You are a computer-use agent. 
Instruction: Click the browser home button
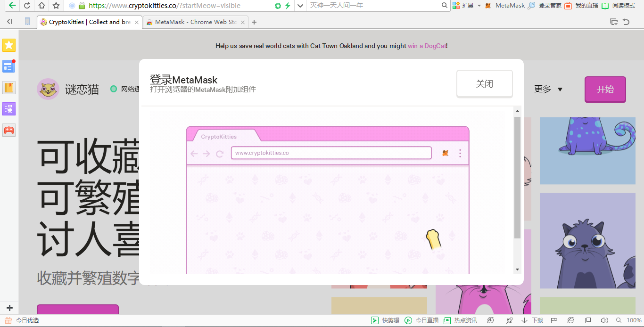coord(41,6)
